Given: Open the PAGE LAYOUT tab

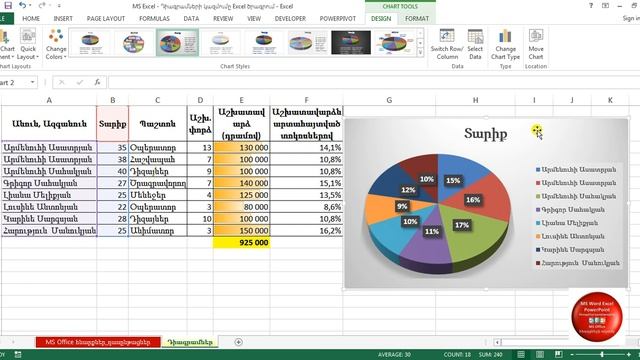Looking at the screenshot, I should [x=106, y=19].
